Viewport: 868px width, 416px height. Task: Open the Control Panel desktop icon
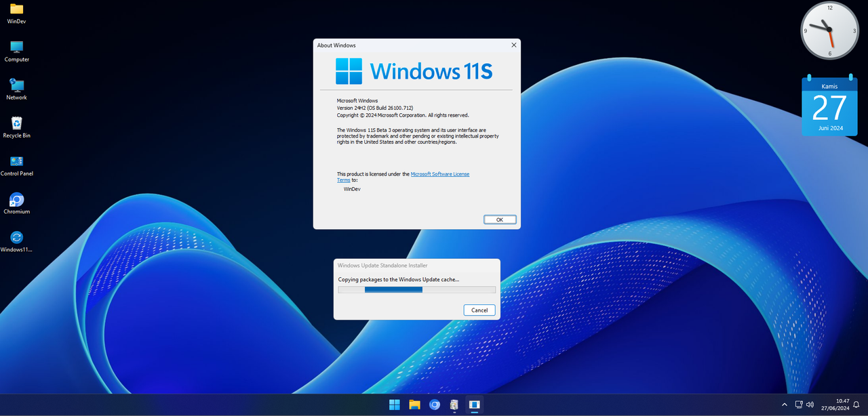pos(16,165)
